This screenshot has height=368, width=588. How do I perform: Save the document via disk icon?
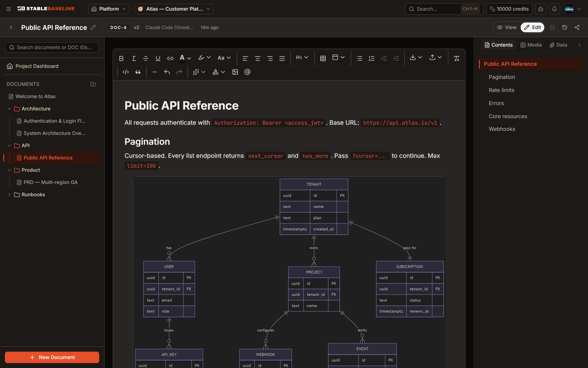(x=552, y=28)
